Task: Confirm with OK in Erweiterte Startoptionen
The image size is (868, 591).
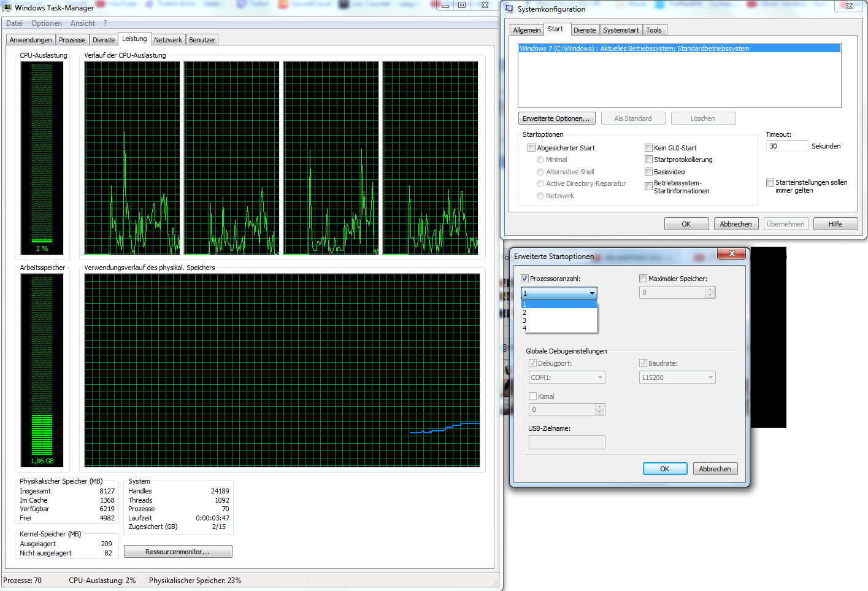Action: (x=665, y=469)
